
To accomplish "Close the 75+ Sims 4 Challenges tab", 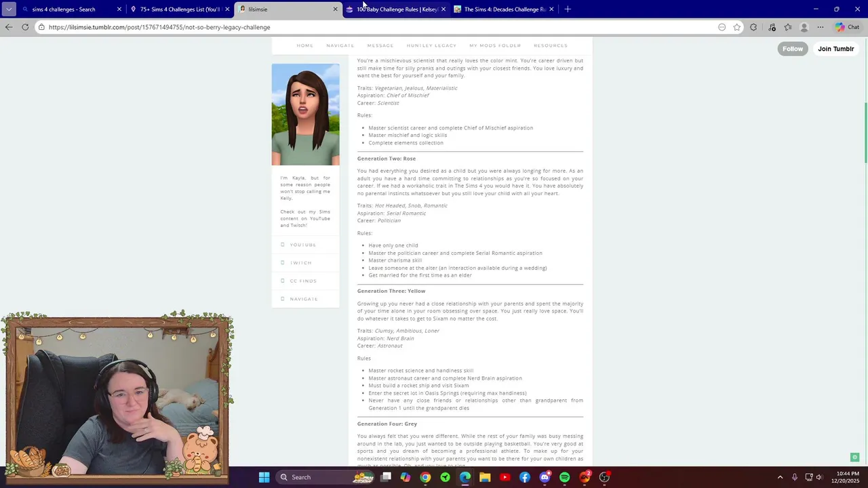I will (227, 9).
